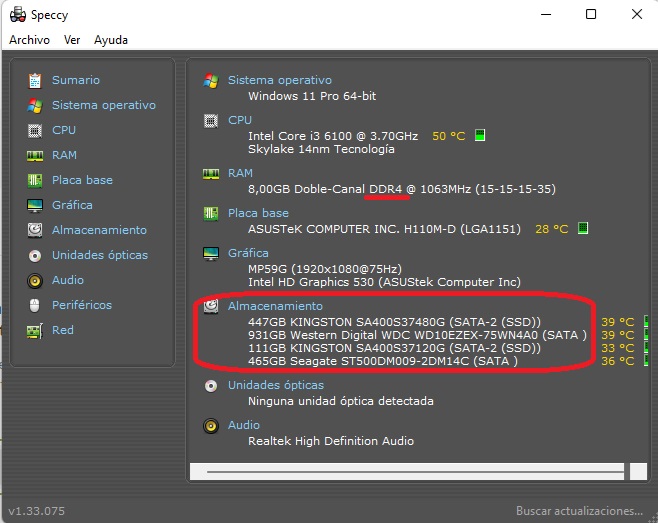658x523 pixels.
Task: Click the 50 °C CPU temperature
Action: [449, 136]
